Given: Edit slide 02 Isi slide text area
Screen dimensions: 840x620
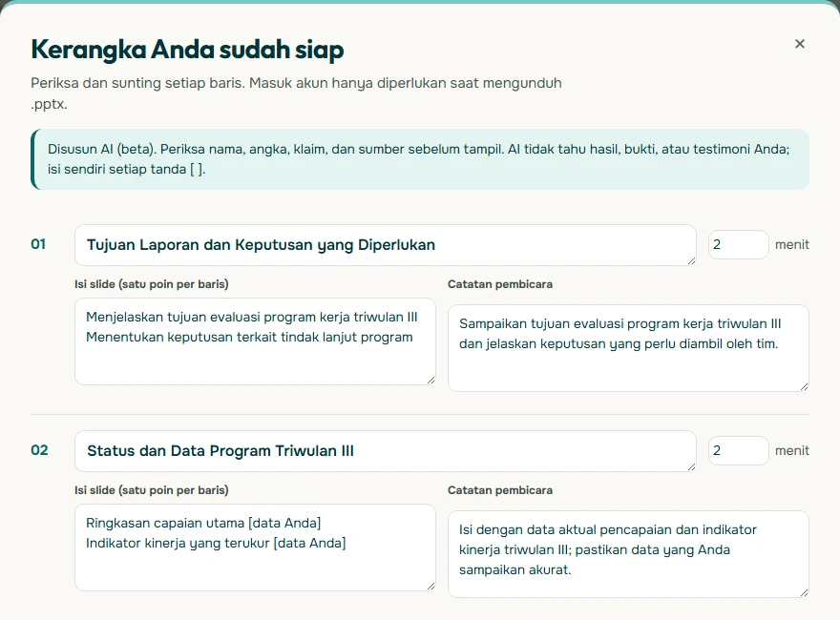Looking at the screenshot, I should pyautogui.click(x=255, y=548).
